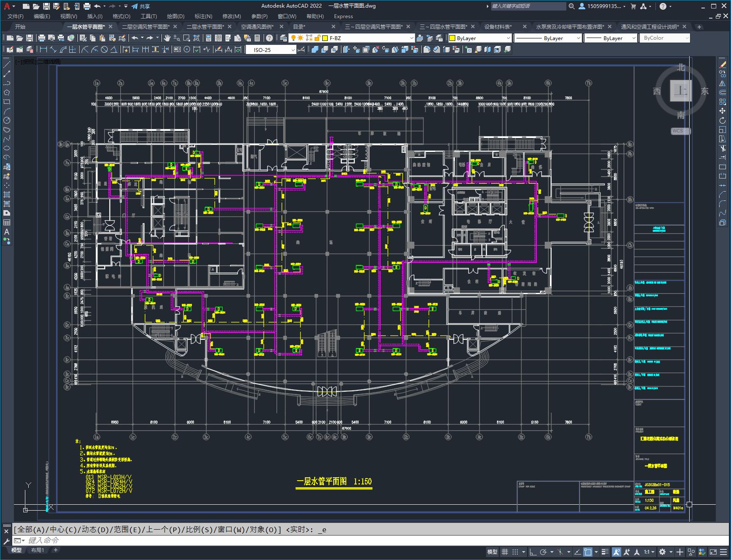Select the Line draw tool in left toolbar
Screen dimensions: 731x560
(7, 65)
